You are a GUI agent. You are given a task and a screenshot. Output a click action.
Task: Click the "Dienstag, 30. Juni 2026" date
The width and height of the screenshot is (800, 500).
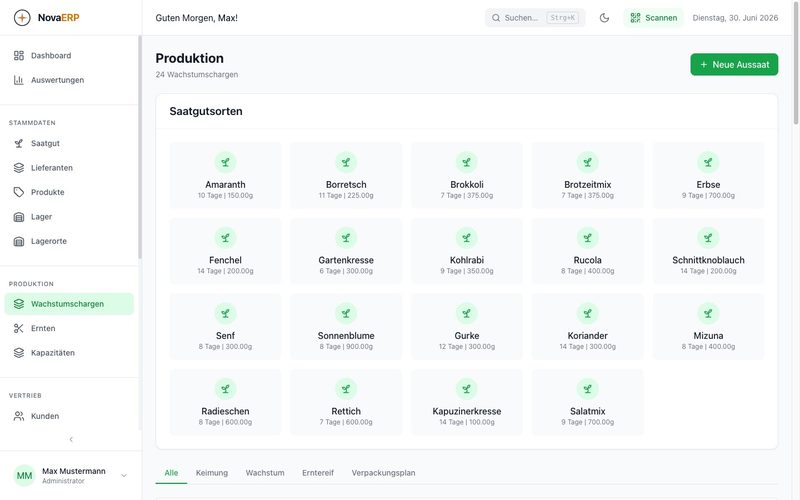tap(735, 18)
